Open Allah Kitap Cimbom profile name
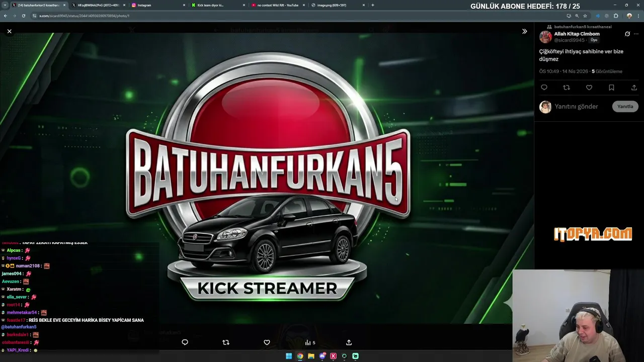This screenshot has height=362, width=644. tap(577, 34)
